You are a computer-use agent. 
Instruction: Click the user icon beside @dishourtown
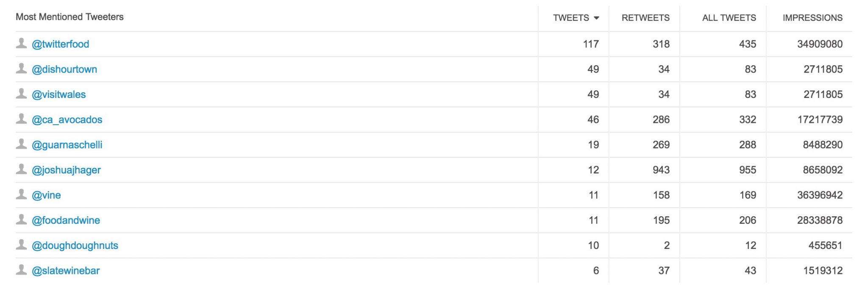pyautogui.click(x=21, y=68)
